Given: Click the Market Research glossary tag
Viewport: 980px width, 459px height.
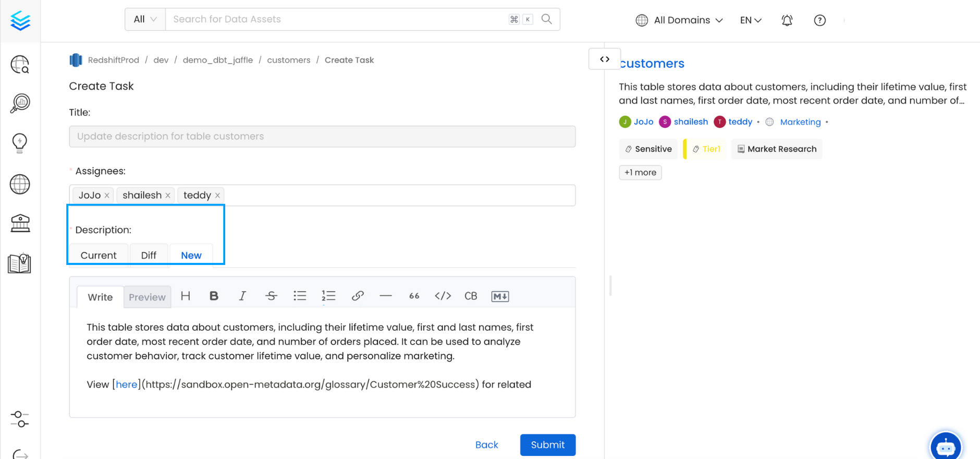Looking at the screenshot, I should 777,149.
